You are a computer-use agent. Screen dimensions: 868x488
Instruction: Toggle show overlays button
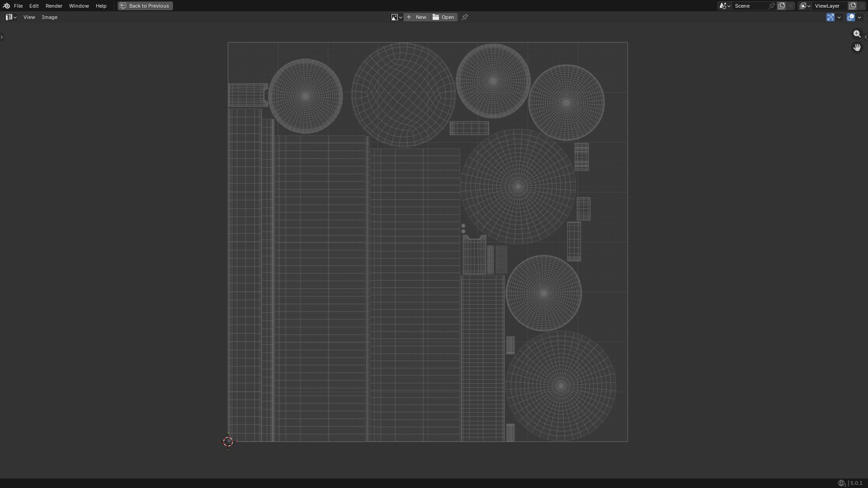pyautogui.click(x=851, y=17)
